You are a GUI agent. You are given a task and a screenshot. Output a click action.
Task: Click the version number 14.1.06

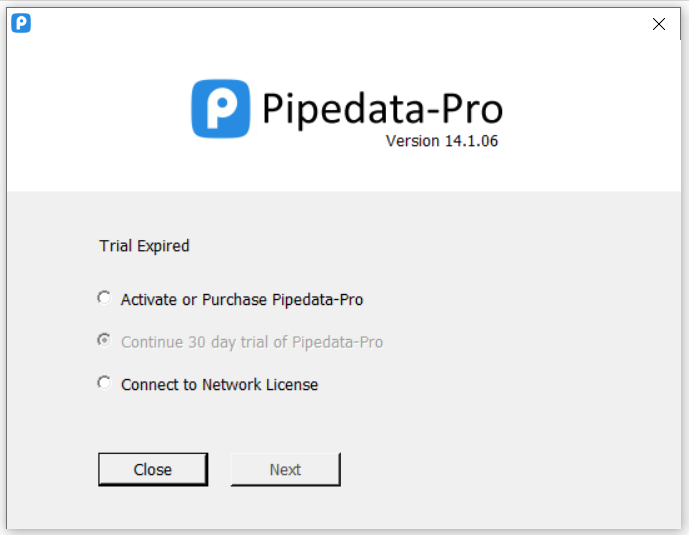coord(471,141)
